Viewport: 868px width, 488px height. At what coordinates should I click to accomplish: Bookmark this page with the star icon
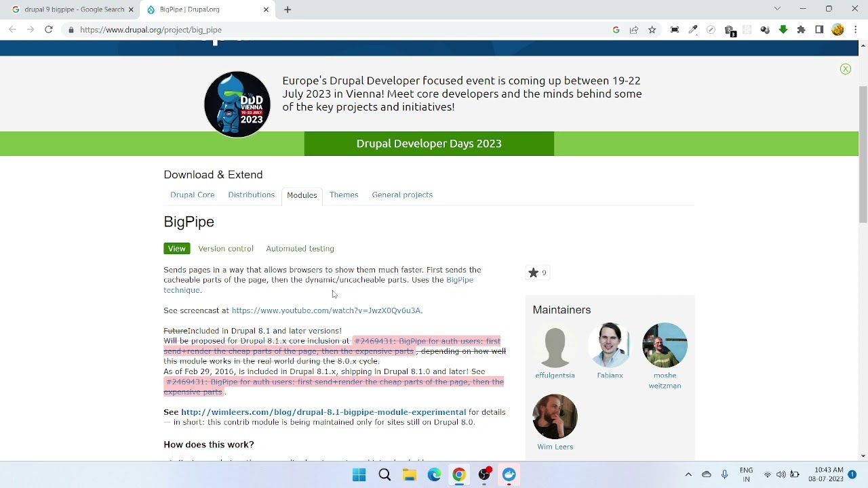click(652, 30)
